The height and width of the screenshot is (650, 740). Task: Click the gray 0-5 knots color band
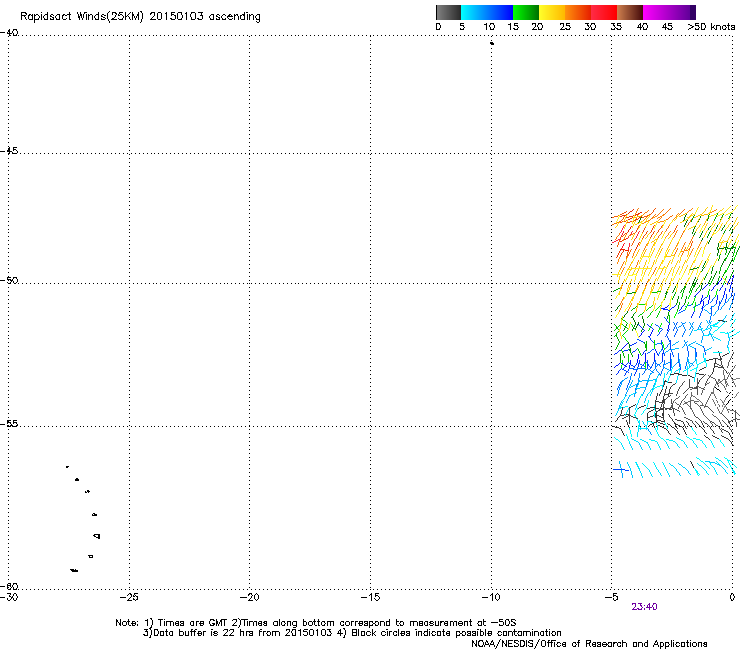pos(448,12)
